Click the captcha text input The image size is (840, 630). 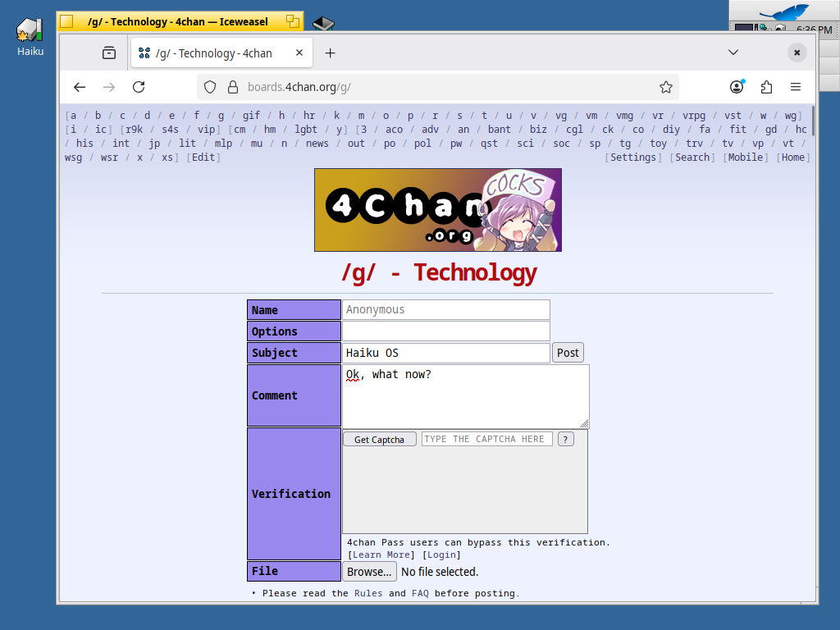click(487, 440)
